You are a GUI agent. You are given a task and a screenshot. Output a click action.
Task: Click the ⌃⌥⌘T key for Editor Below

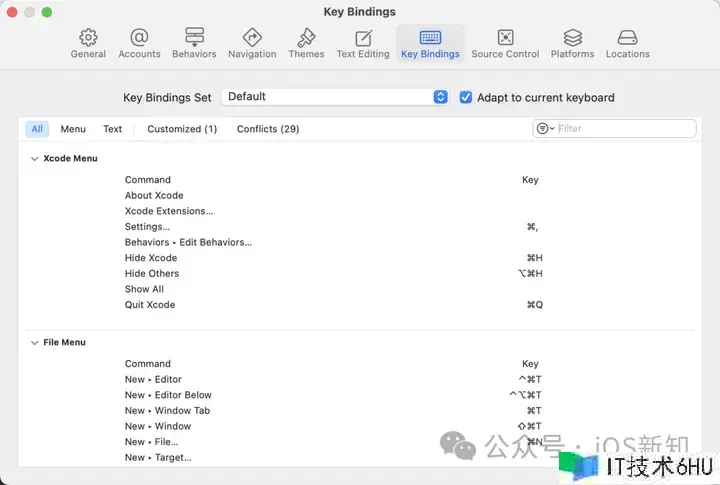526,395
